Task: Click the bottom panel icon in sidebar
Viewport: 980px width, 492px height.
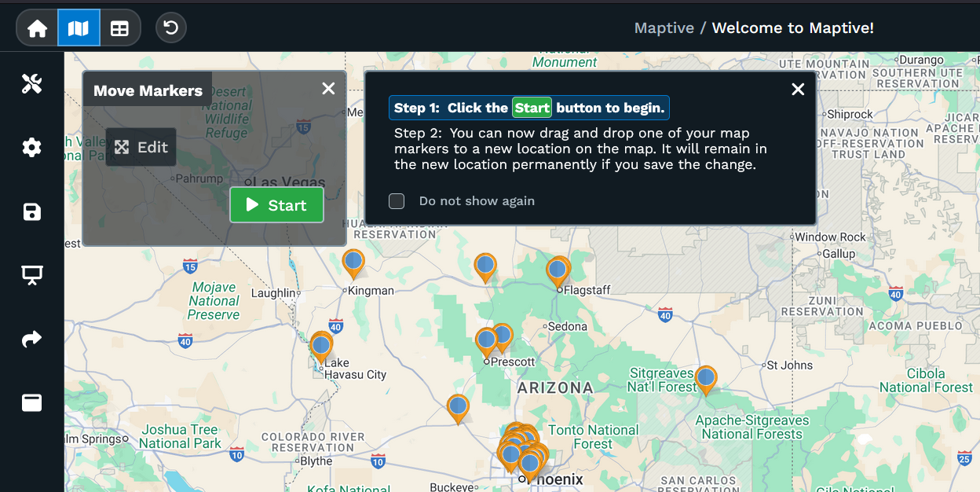Action: pyautogui.click(x=31, y=402)
